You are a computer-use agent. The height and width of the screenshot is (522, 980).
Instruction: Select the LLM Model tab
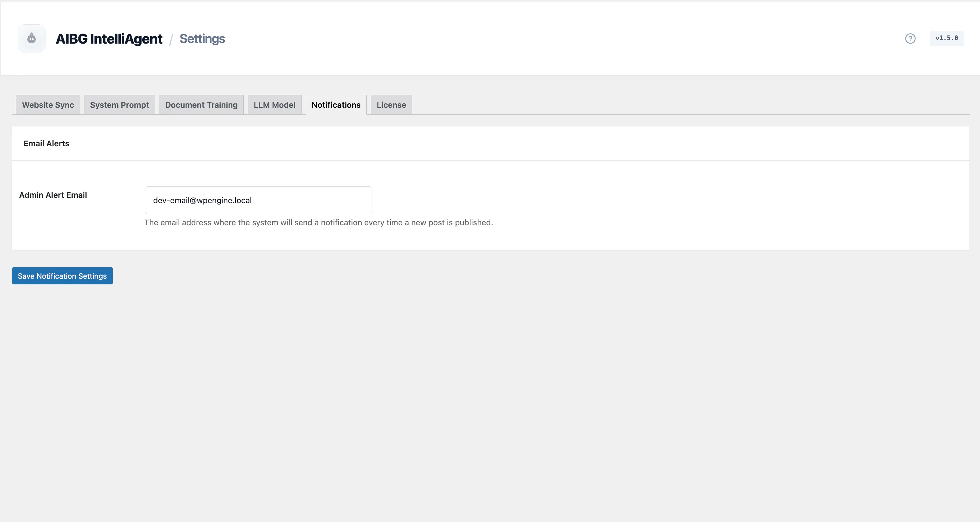275,105
